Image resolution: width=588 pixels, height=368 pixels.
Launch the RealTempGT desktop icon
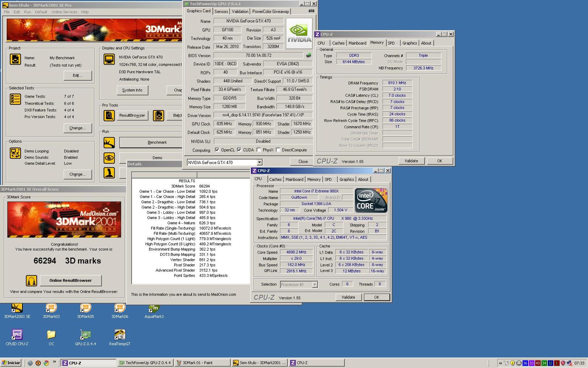coord(120,337)
